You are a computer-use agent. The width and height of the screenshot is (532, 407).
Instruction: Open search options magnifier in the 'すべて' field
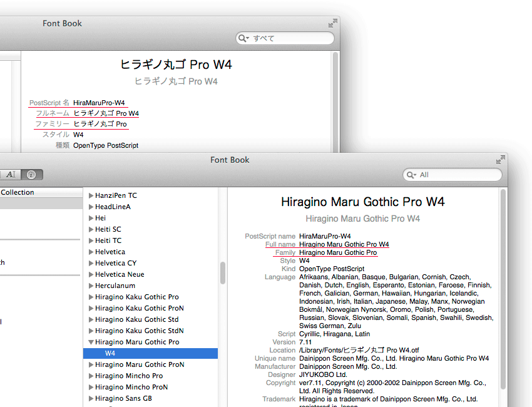coord(244,38)
